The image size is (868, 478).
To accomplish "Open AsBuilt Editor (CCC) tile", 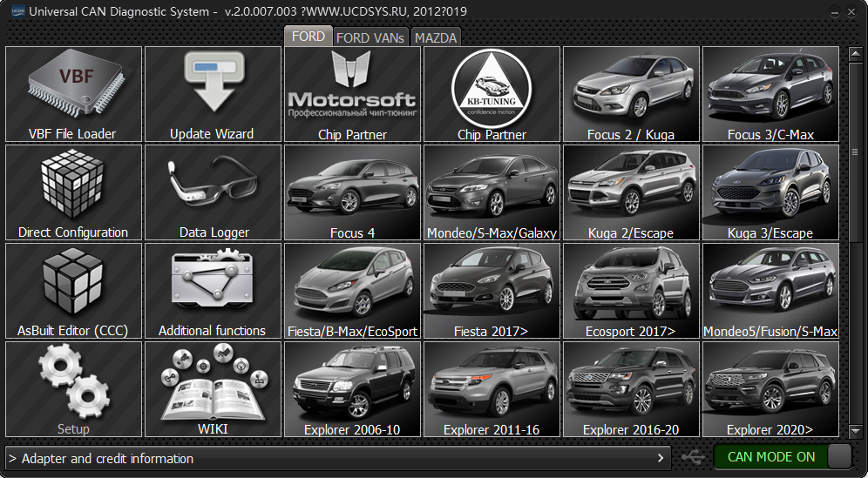I will point(73,291).
